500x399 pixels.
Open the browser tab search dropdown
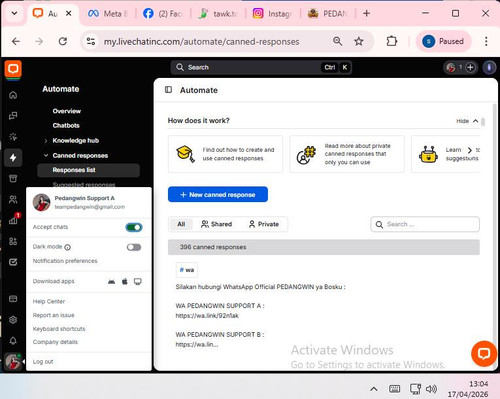[x=14, y=14]
